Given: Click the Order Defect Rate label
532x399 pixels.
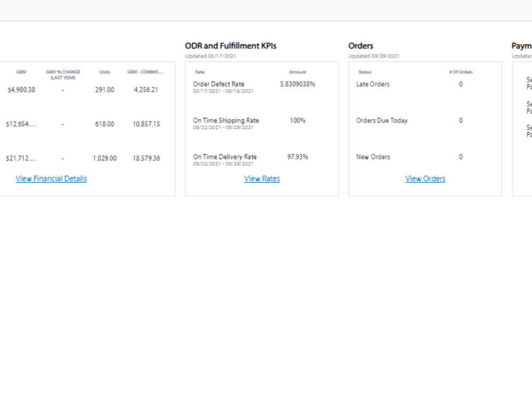Looking at the screenshot, I should point(219,84).
